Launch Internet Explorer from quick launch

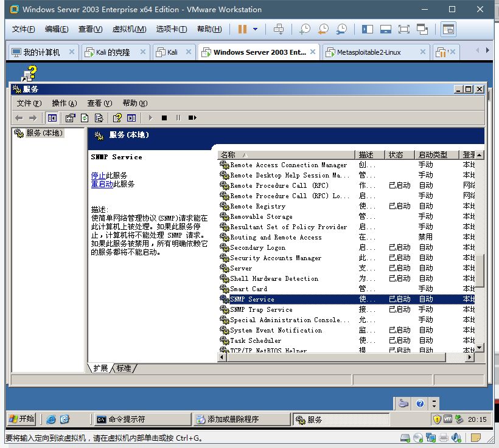point(51,419)
